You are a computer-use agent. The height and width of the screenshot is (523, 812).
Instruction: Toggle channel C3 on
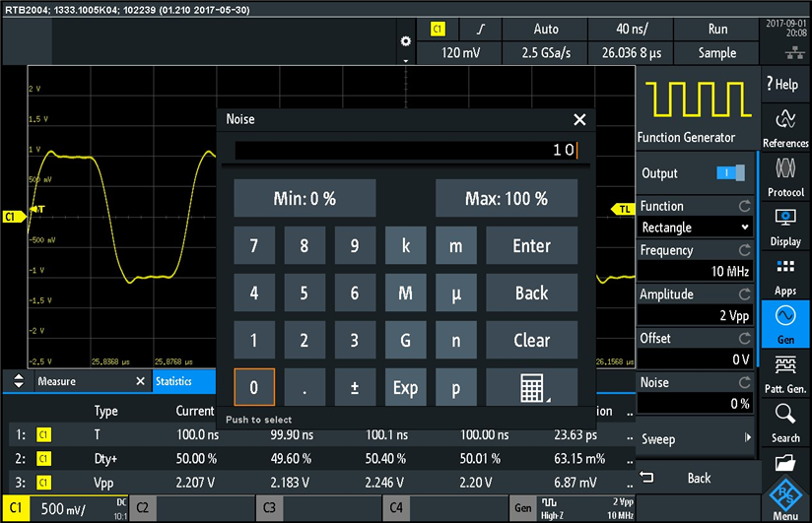tap(319, 508)
